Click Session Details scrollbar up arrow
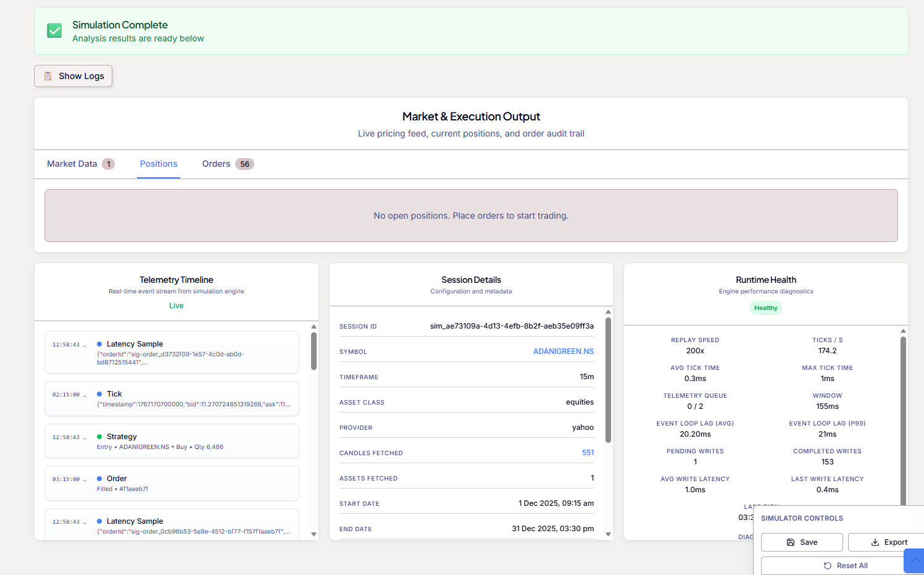924x575 pixels. tap(608, 312)
